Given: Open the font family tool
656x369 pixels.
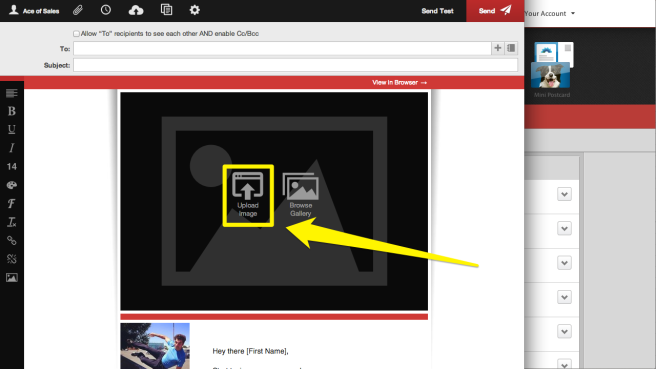Looking at the screenshot, I should (x=12, y=204).
